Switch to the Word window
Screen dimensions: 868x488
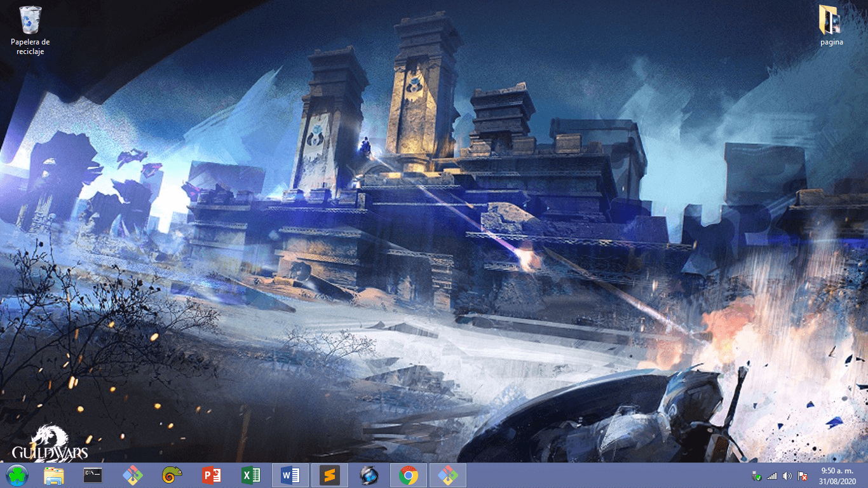tap(290, 475)
